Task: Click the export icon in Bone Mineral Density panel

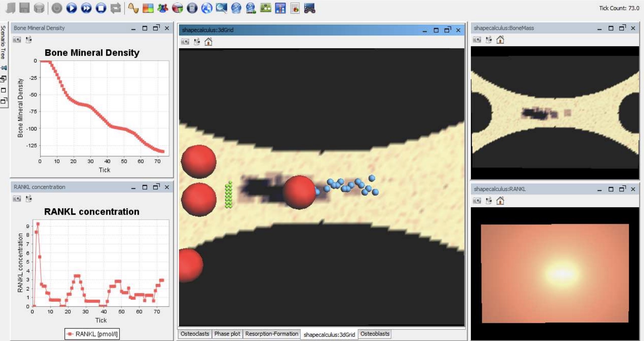Action: click(29, 40)
